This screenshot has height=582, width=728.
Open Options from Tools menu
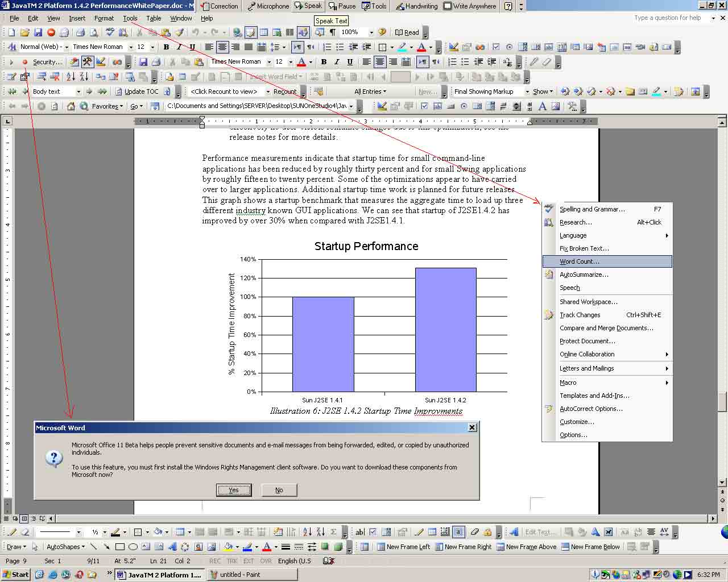coord(607,435)
